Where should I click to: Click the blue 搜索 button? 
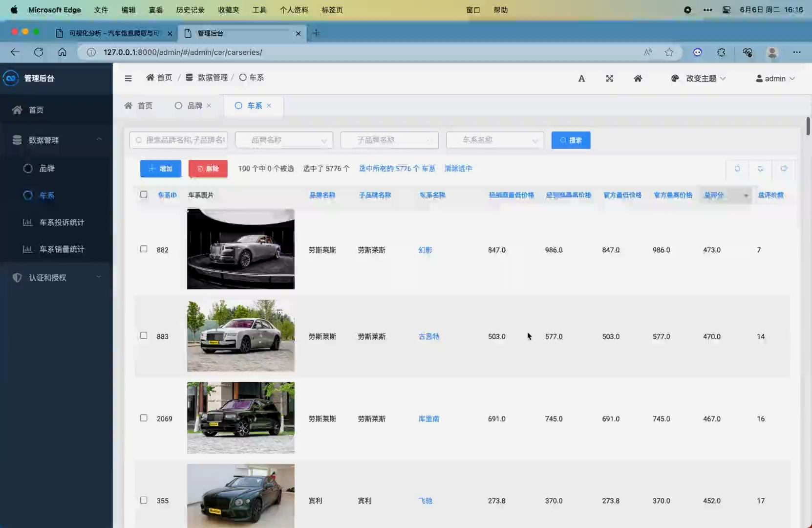click(571, 140)
